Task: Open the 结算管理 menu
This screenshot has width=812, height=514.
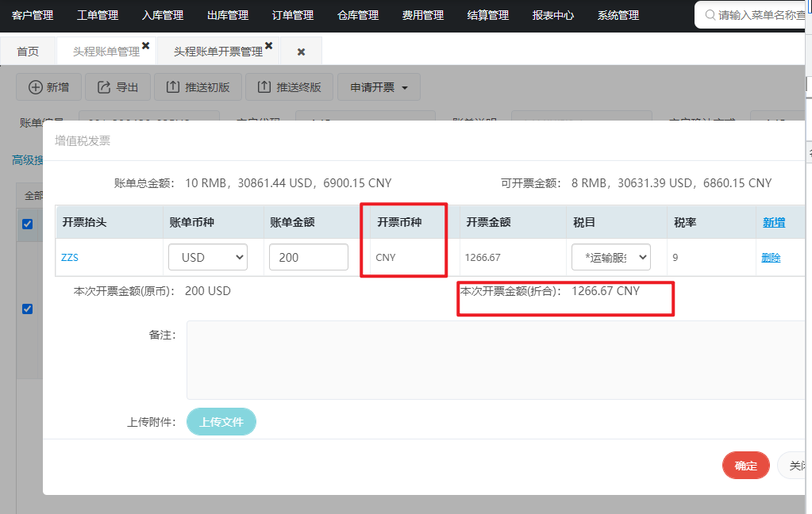Action: [x=488, y=16]
